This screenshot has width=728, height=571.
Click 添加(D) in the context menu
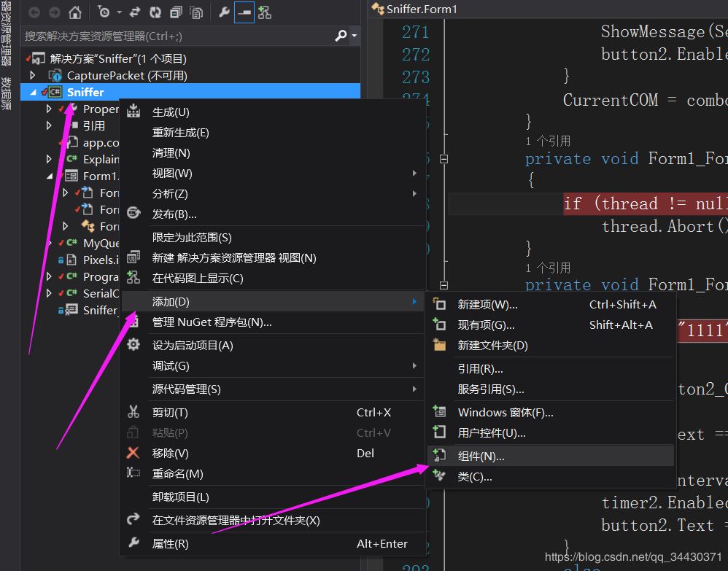[x=273, y=301]
